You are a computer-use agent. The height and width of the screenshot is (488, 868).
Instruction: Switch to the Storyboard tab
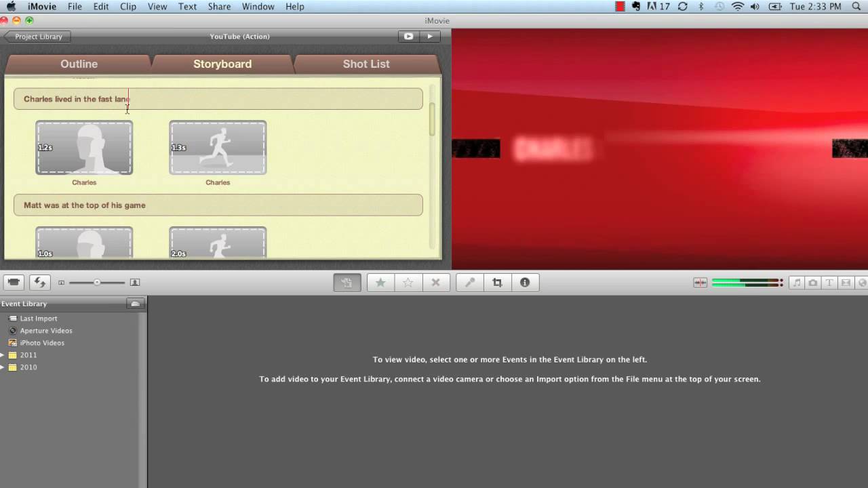pos(222,64)
